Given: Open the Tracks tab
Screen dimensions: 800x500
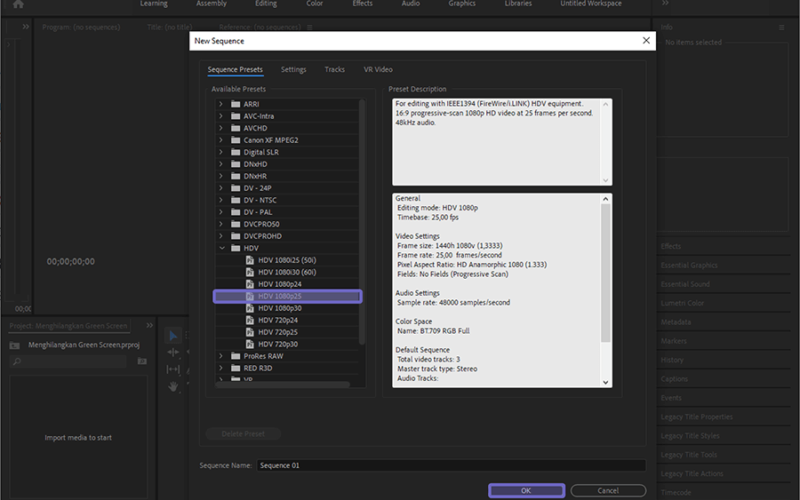Looking at the screenshot, I should click(x=335, y=69).
